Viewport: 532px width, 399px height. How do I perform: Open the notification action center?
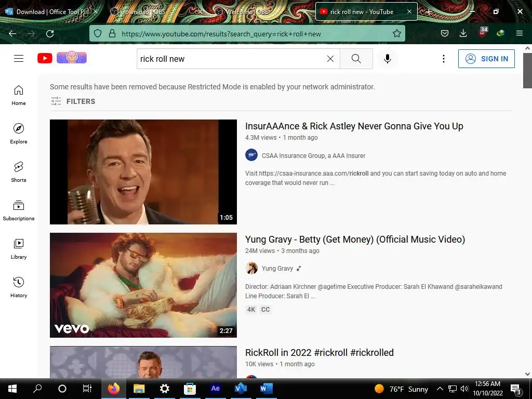pyautogui.click(x=515, y=389)
